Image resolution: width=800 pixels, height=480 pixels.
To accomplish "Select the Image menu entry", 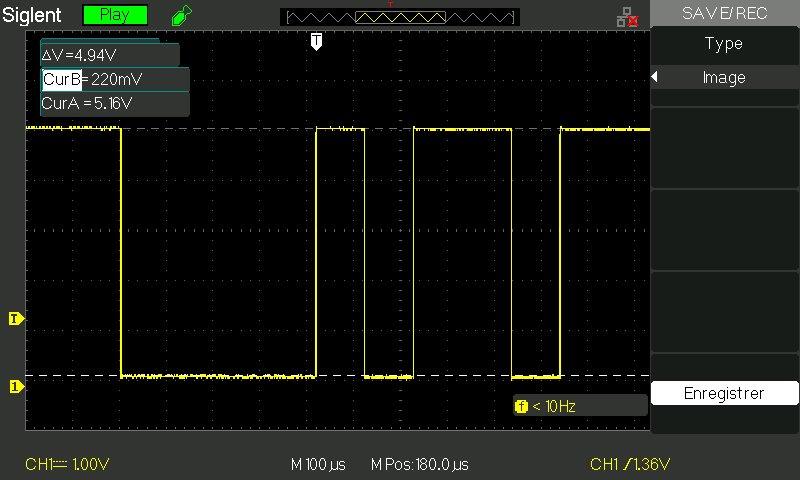I will pos(724,78).
